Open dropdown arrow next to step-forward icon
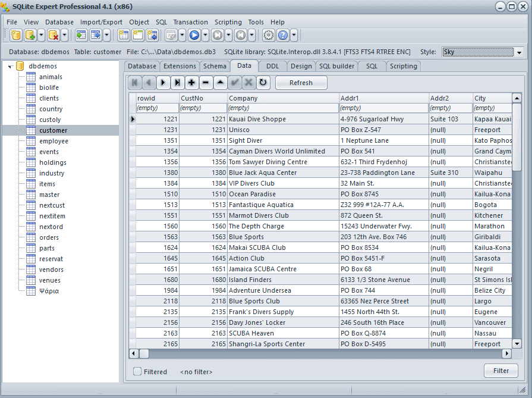The width and height of the screenshot is (532, 398). tap(228, 35)
